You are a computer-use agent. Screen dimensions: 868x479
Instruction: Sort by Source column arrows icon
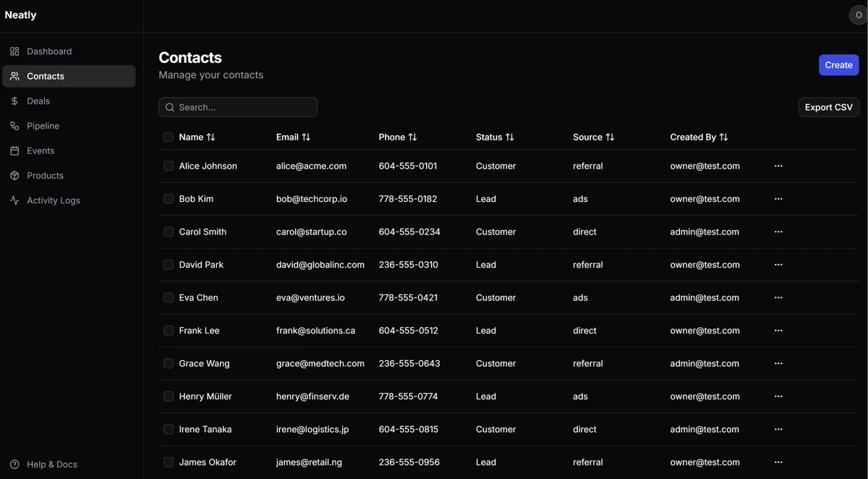[610, 137]
